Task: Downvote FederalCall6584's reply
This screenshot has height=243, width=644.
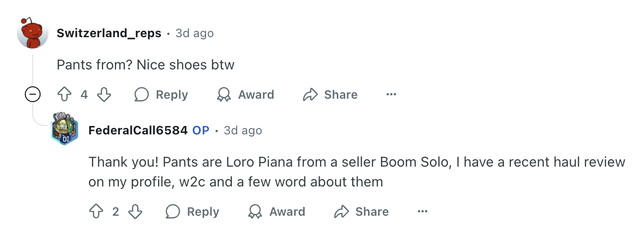Action: click(x=135, y=212)
